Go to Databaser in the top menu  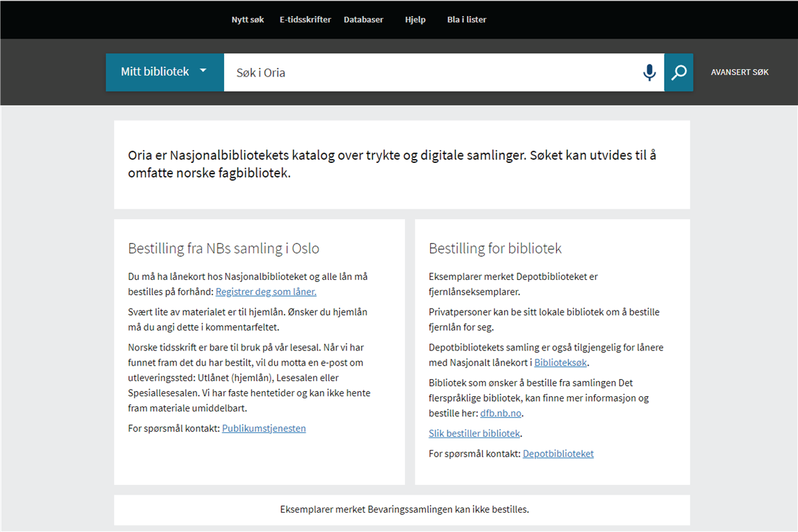(x=364, y=20)
